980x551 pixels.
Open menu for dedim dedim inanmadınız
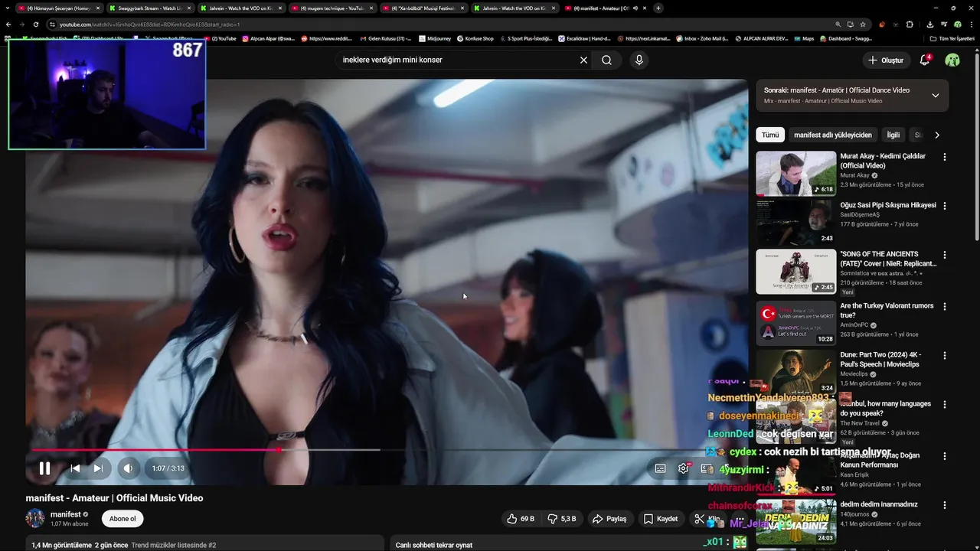pos(944,504)
